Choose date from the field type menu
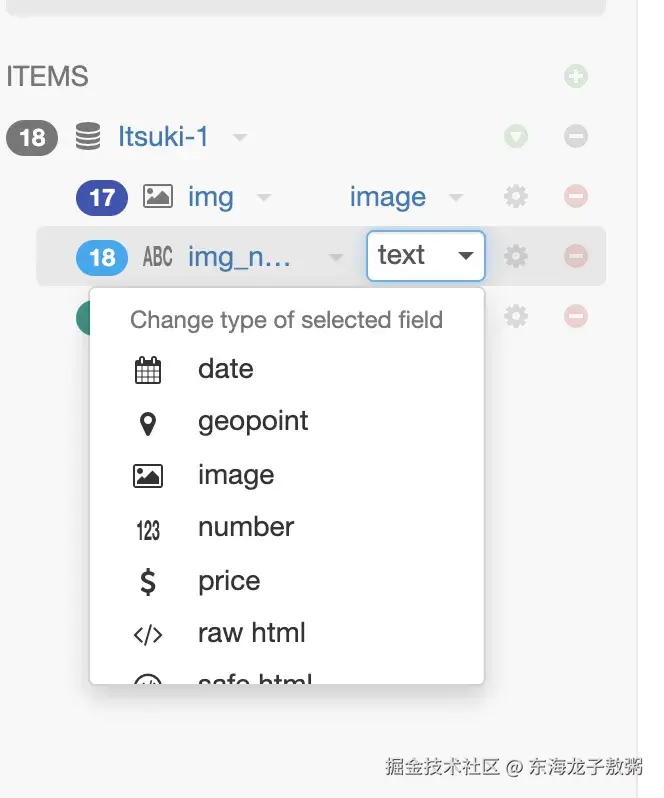The height and width of the screenshot is (798, 664). [x=226, y=369]
